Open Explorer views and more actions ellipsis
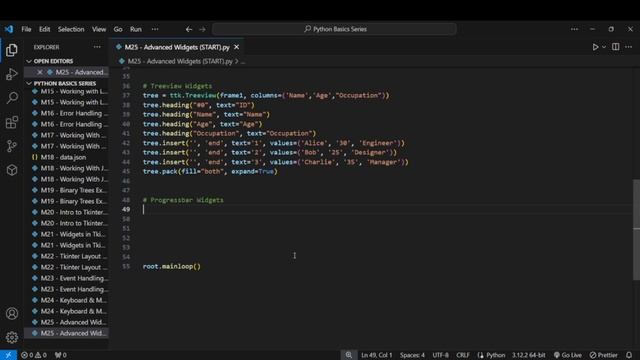The height and width of the screenshot is (360, 640). pyautogui.click(x=97, y=47)
